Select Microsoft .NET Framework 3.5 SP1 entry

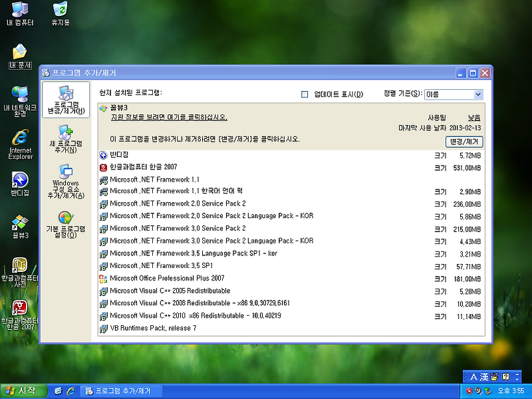point(291,267)
